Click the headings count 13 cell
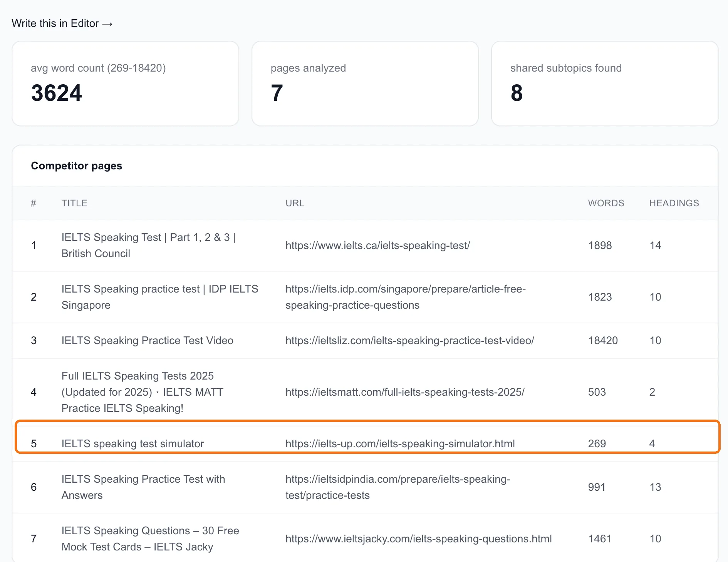This screenshot has width=728, height=562. pyautogui.click(x=655, y=487)
